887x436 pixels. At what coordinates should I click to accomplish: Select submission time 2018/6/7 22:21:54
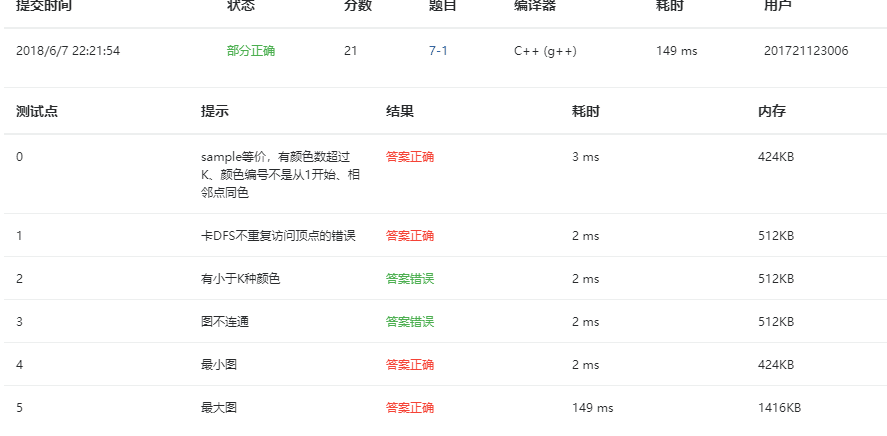(68, 51)
